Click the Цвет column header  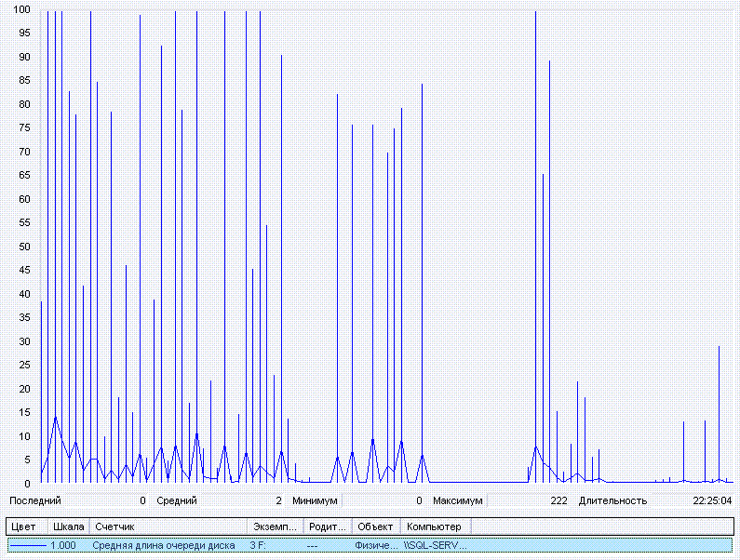pos(25,527)
